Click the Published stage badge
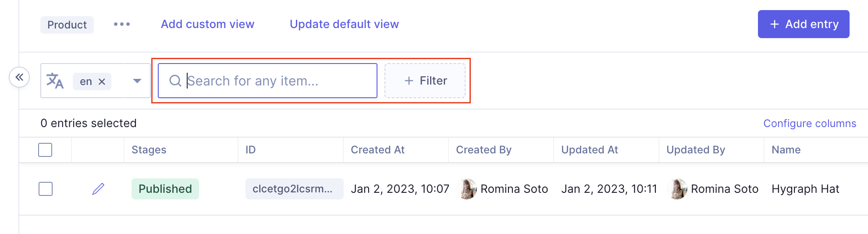Image resolution: width=868 pixels, height=234 pixels. [165, 189]
